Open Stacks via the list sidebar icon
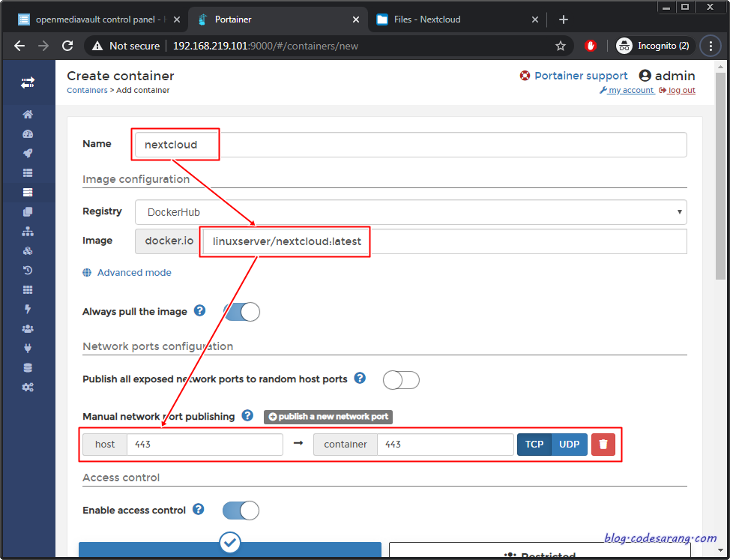730x560 pixels. point(28,172)
